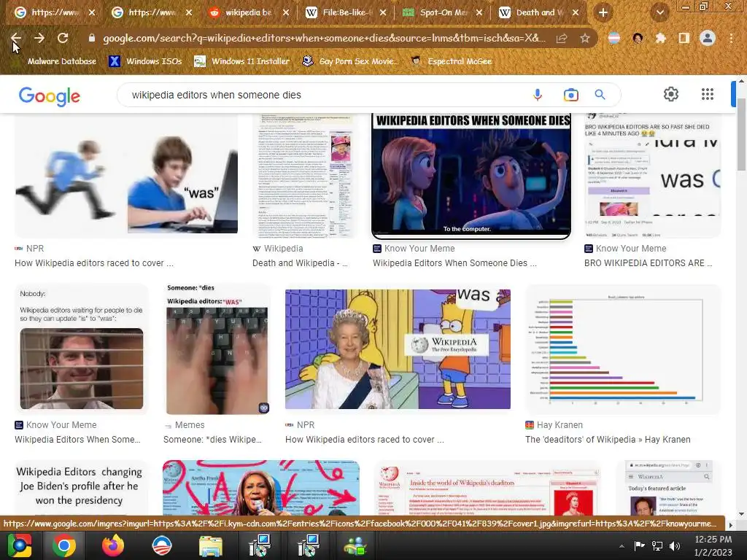The width and height of the screenshot is (747, 560).
Task: Click the scrollbar down arrow
Action: coord(741,513)
